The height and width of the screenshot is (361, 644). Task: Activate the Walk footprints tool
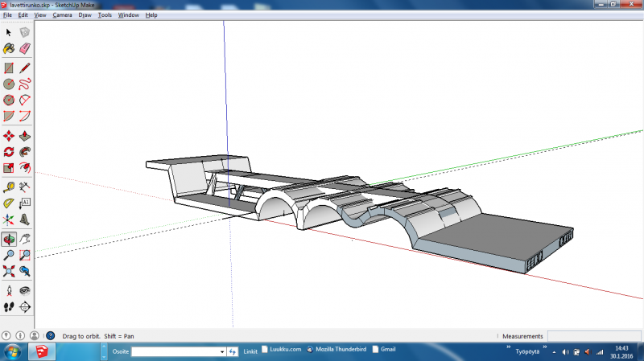(9, 307)
